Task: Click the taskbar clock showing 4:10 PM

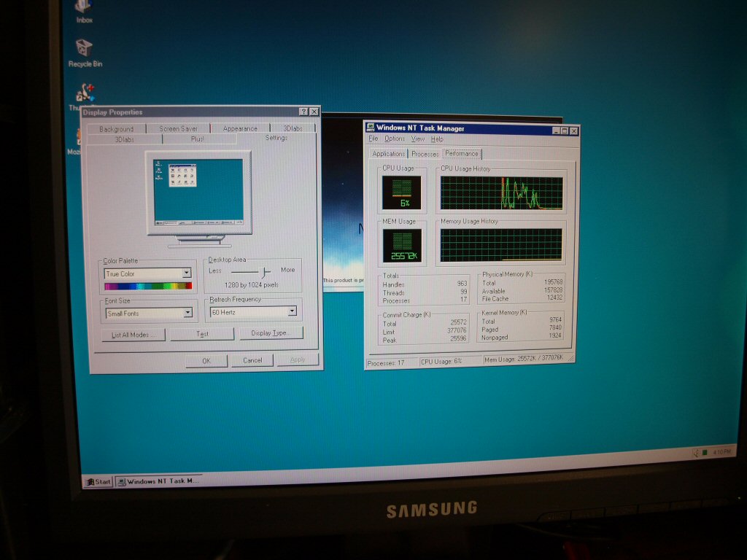Action: pos(721,451)
